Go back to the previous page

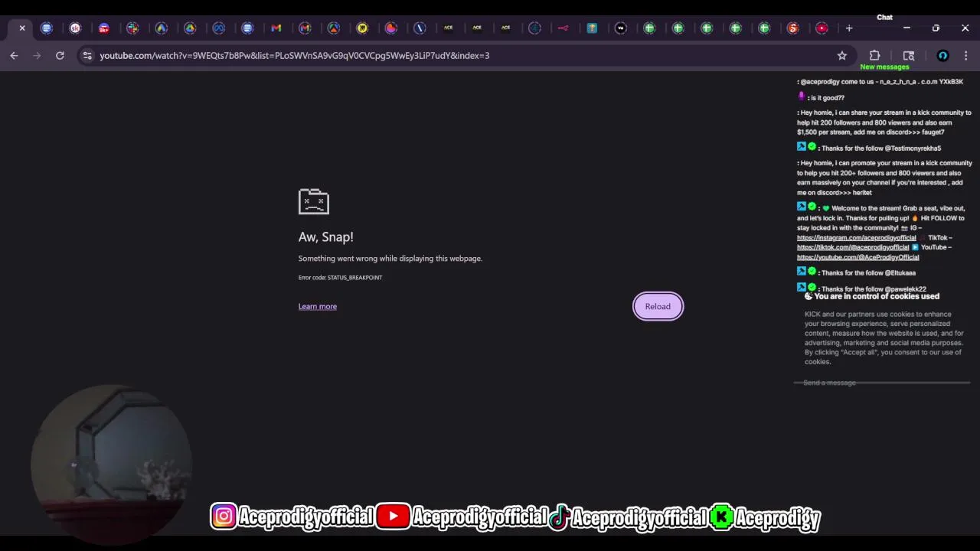click(x=14, y=55)
